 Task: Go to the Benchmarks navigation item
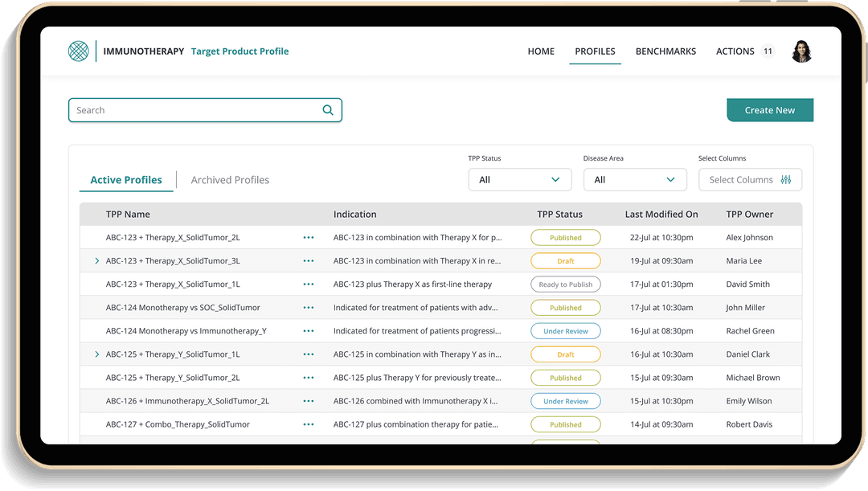point(665,51)
